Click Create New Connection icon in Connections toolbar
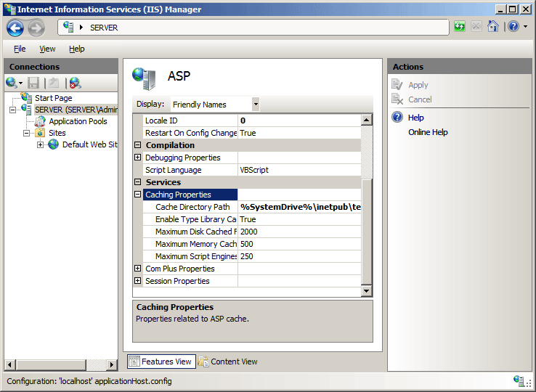536x392 pixels. (x=12, y=83)
